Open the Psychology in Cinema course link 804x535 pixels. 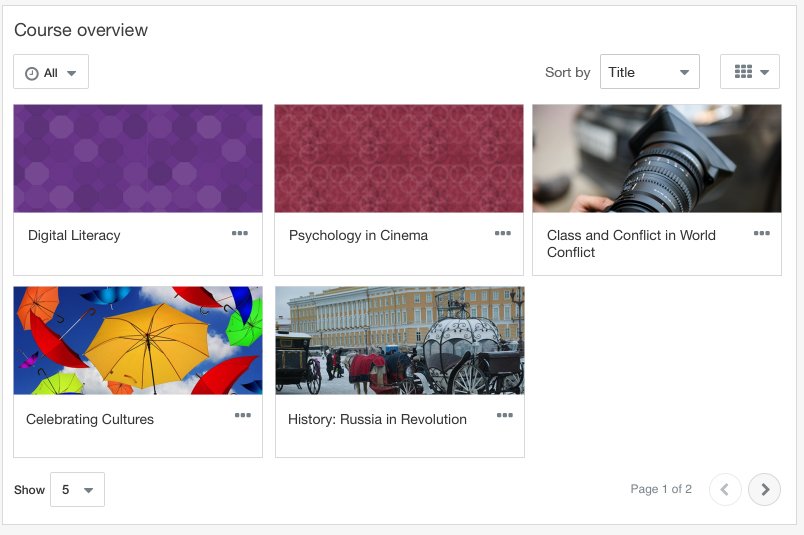(358, 235)
